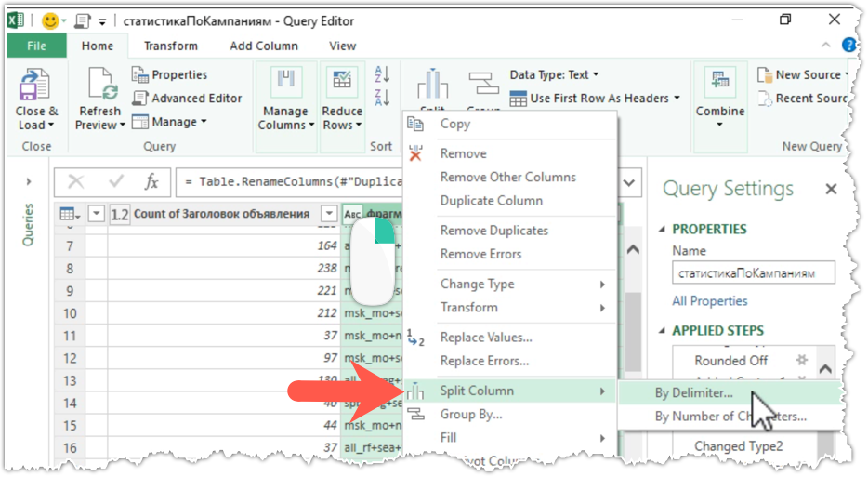This screenshot has width=868, height=477.
Task: Click the query Name input field
Action: 754,272
